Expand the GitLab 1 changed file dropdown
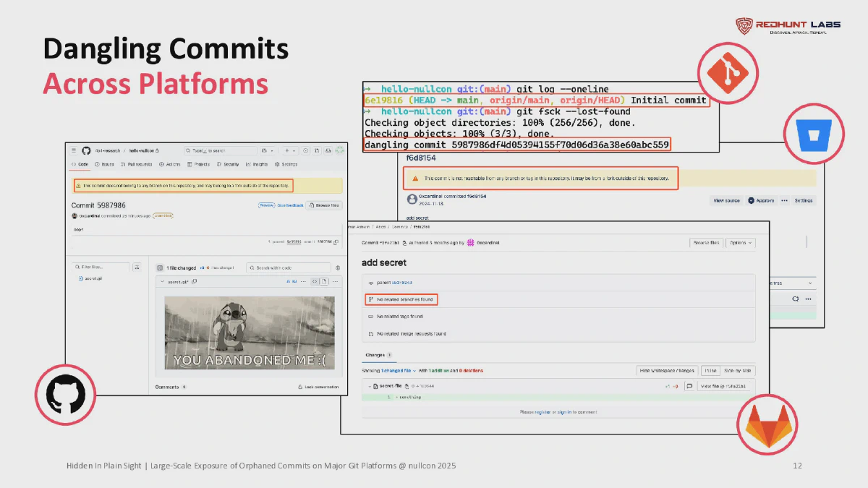 tap(399, 371)
